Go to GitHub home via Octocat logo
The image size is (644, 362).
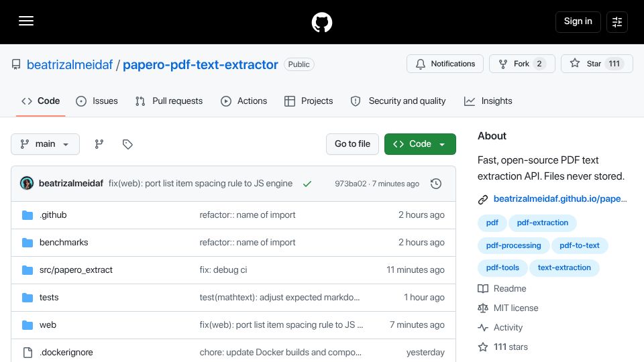pyautogui.click(x=321, y=22)
